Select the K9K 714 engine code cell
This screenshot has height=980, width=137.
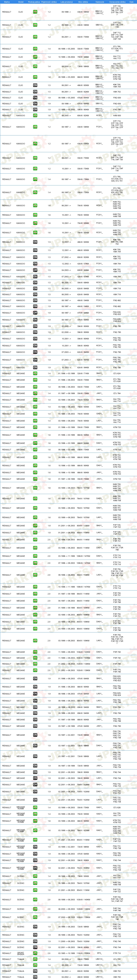point(117,283)
